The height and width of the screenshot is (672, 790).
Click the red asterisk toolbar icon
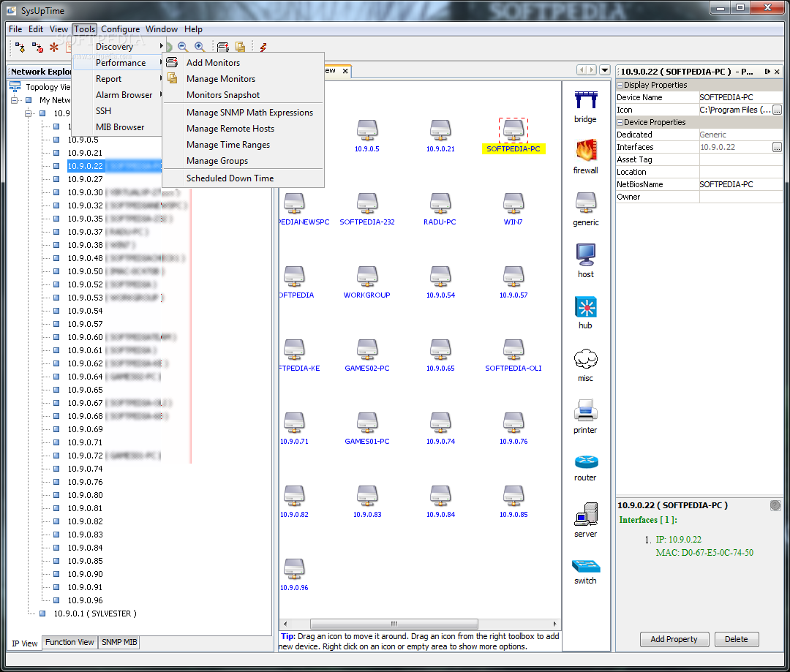[x=53, y=48]
